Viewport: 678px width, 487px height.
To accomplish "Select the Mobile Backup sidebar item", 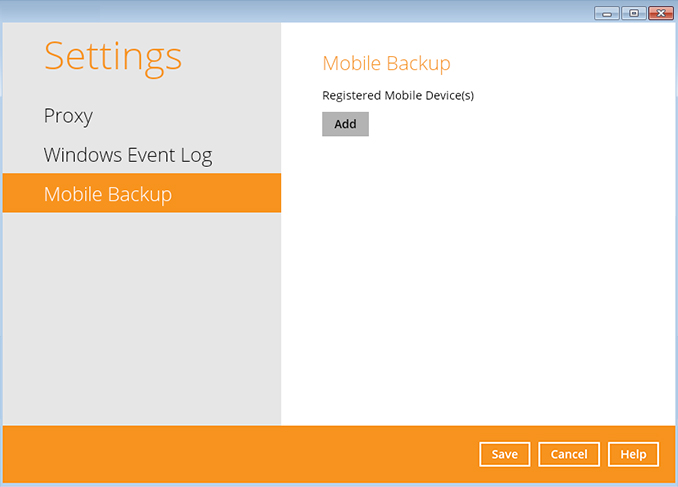I will click(x=108, y=194).
